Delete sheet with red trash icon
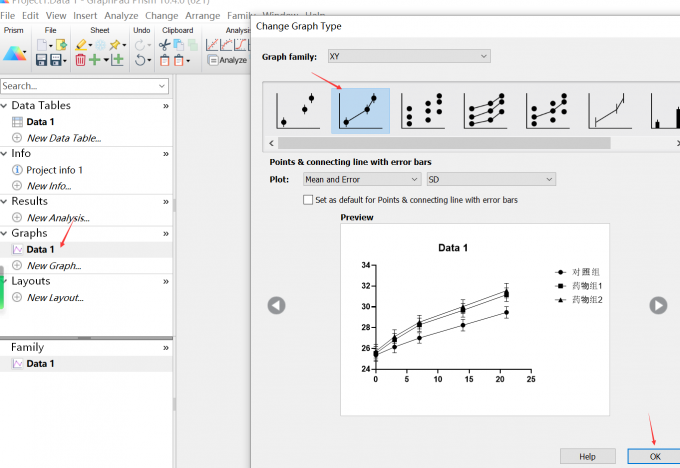680x468 pixels. coord(80,60)
